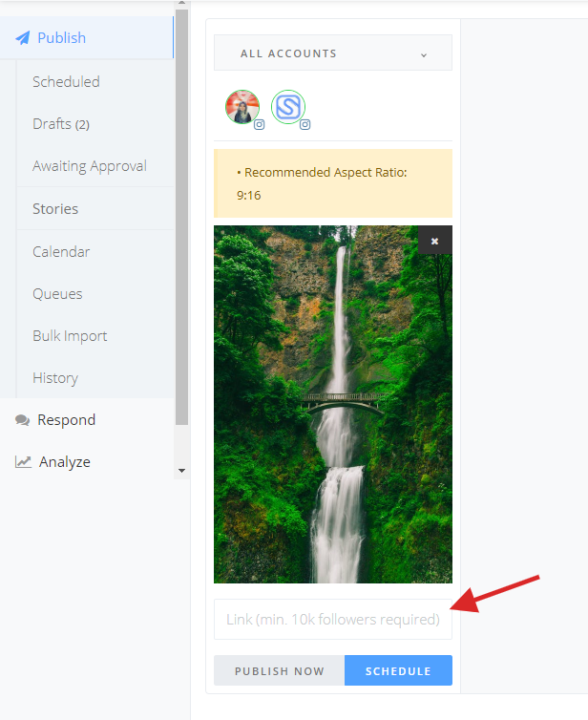Remove the waterfall image with X icon
588x720 pixels.
pos(434,241)
